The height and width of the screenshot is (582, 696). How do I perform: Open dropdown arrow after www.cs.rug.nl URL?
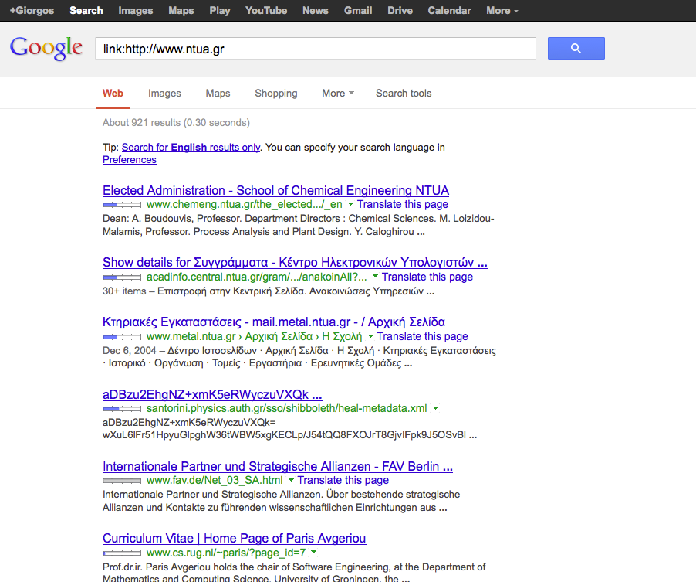click(314, 553)
